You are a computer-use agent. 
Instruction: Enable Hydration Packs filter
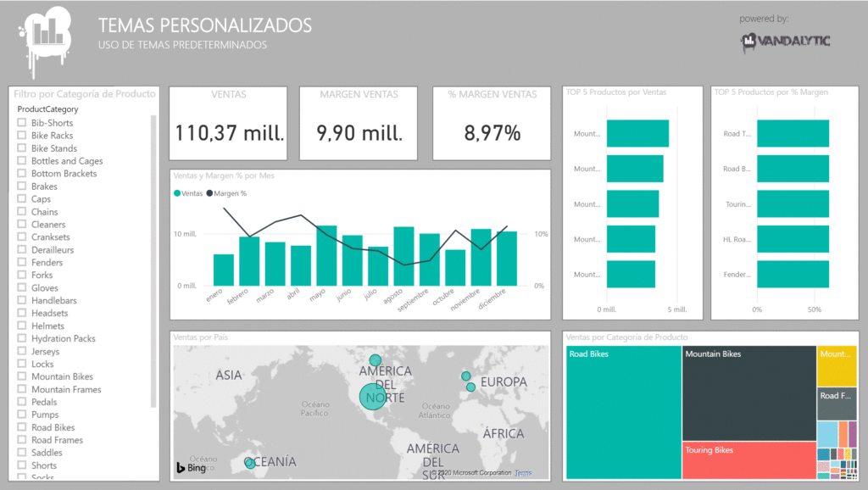[x=21, y=338]
